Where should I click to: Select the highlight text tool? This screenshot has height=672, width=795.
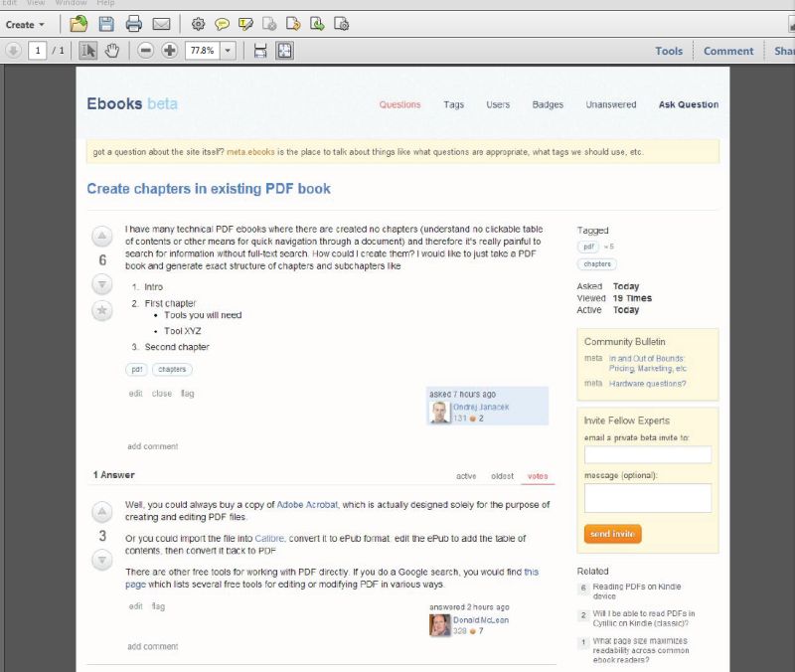245,24
